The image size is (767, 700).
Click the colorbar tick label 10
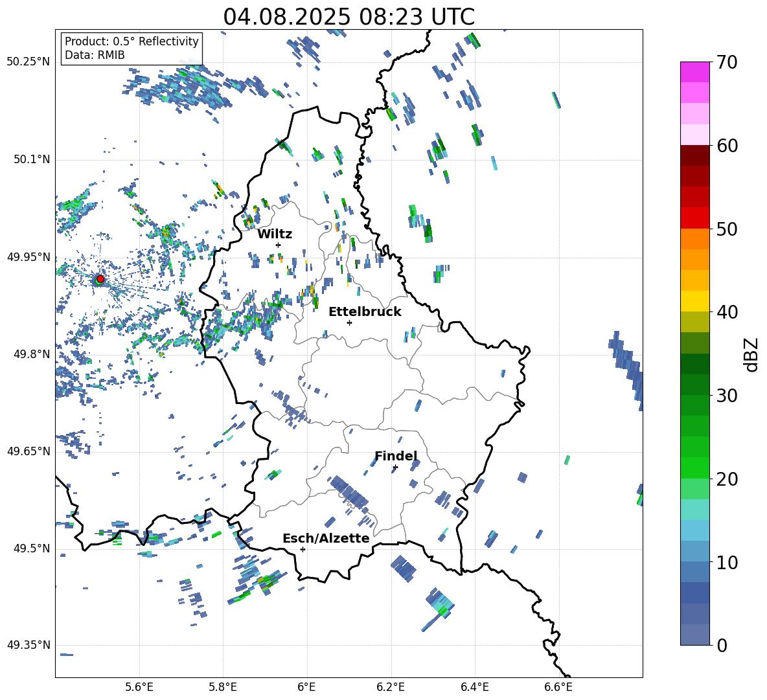click(727, 562)
